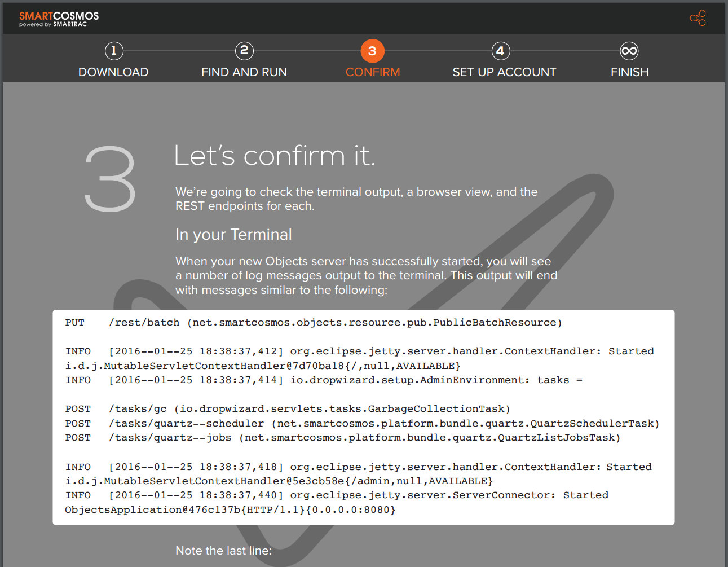Click the PUT /rest/batch log line
Viewport: 728px width, 567px height.
pos(314,323)
